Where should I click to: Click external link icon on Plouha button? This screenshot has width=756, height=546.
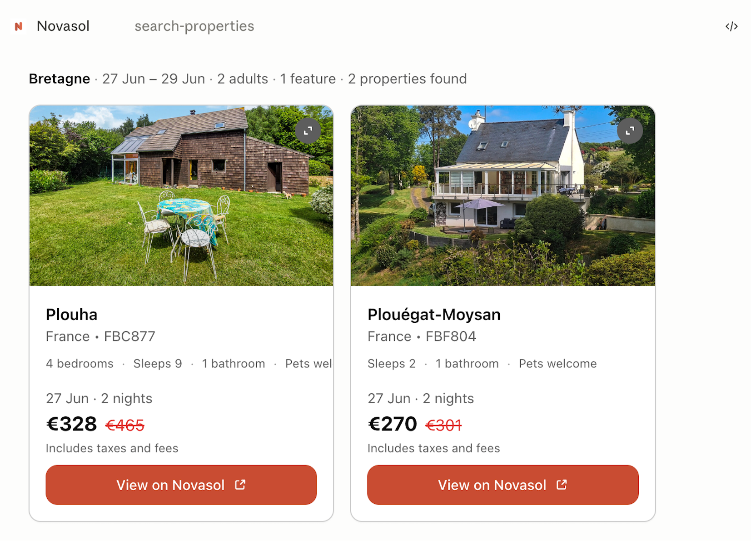tap(240, 485)
